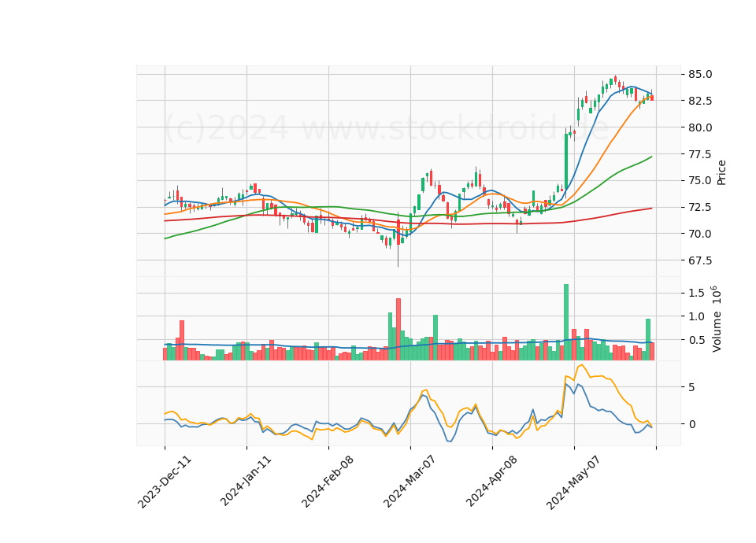Click the 2024-Feb-08 date label

pos(328,482)
